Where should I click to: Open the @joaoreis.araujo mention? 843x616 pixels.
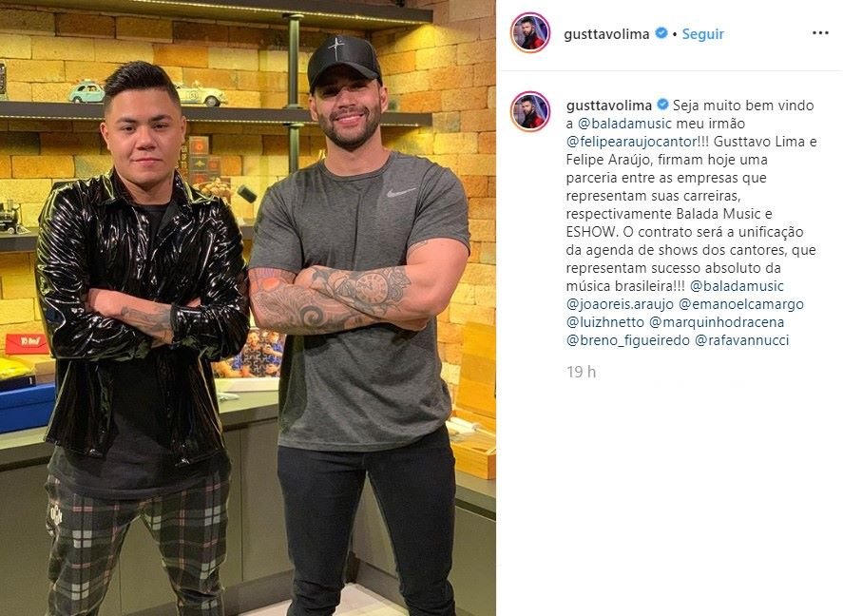[x=620, y=304]
